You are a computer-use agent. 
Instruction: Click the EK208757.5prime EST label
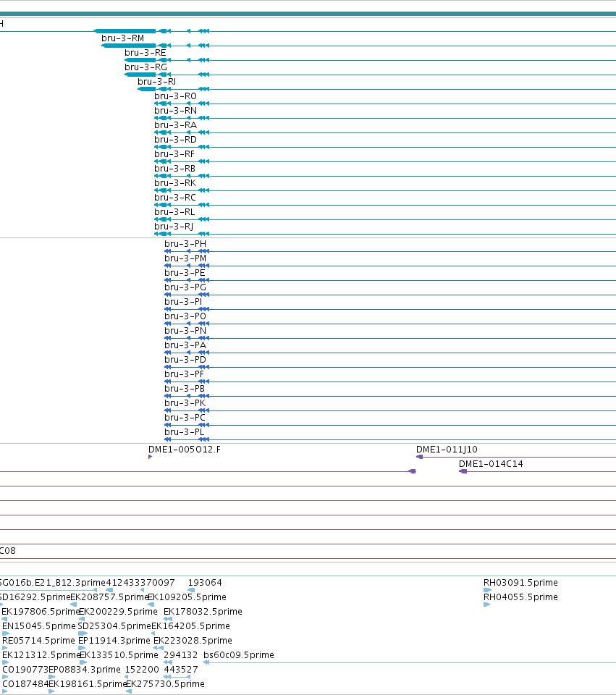[x=109, y=597]
